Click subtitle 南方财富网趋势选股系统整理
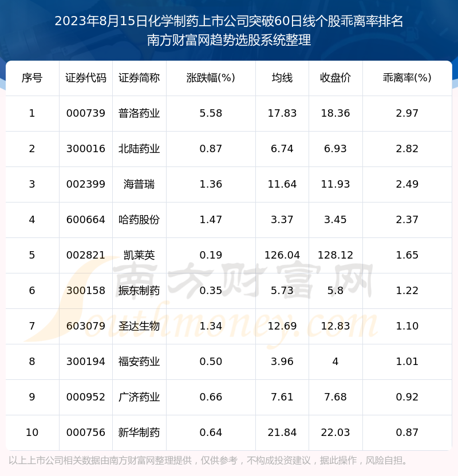The image size is (458, 476). point(229,41)
